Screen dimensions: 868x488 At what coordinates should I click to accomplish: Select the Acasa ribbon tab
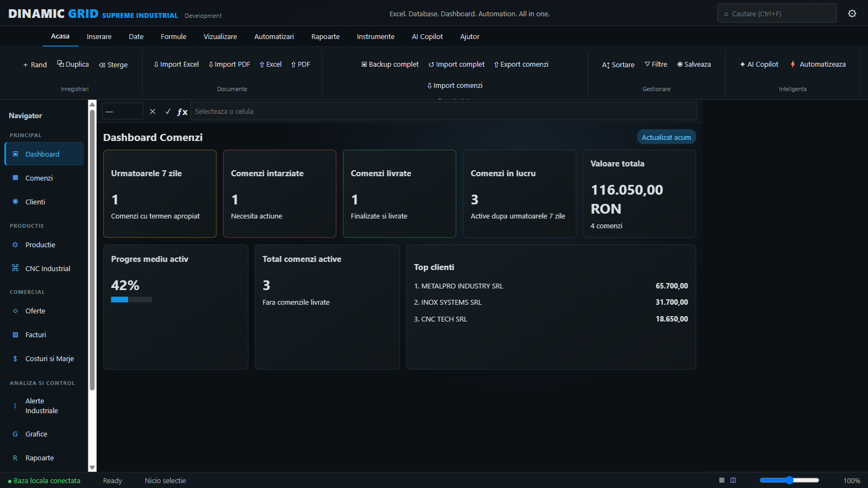pyautogui.click(x=60, y=36)
